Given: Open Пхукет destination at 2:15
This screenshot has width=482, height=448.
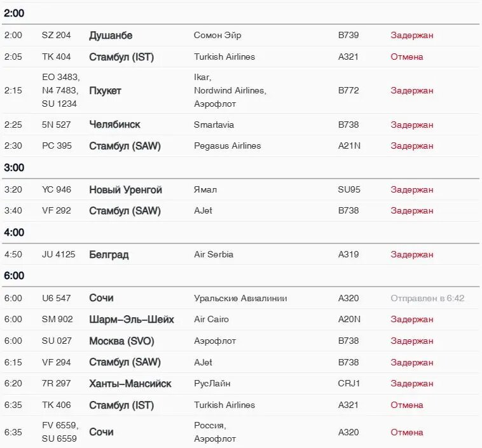Looking at the screenshot, I should pyautogui.click(x=105, y=91).
